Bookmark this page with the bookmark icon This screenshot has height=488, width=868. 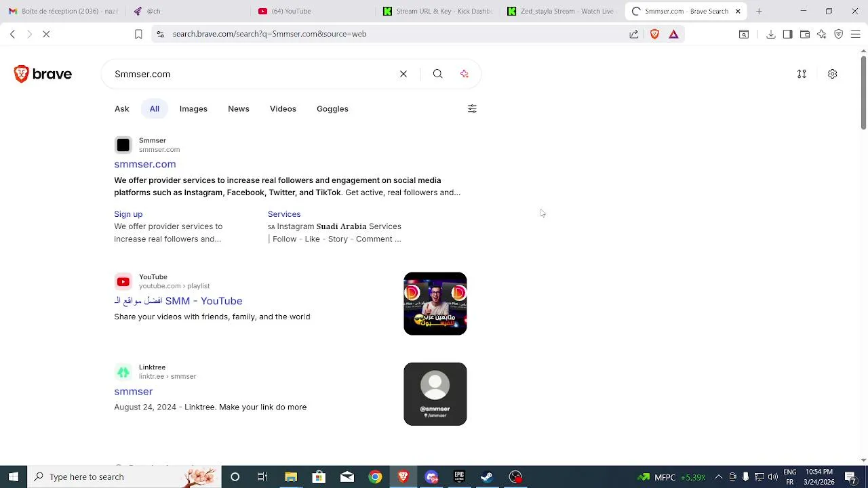coord(138,34)
